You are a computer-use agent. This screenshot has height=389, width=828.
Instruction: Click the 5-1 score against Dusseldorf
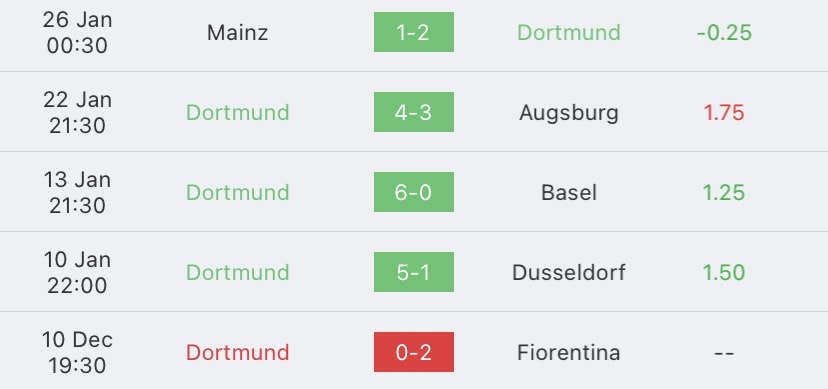tap(413, 272)
